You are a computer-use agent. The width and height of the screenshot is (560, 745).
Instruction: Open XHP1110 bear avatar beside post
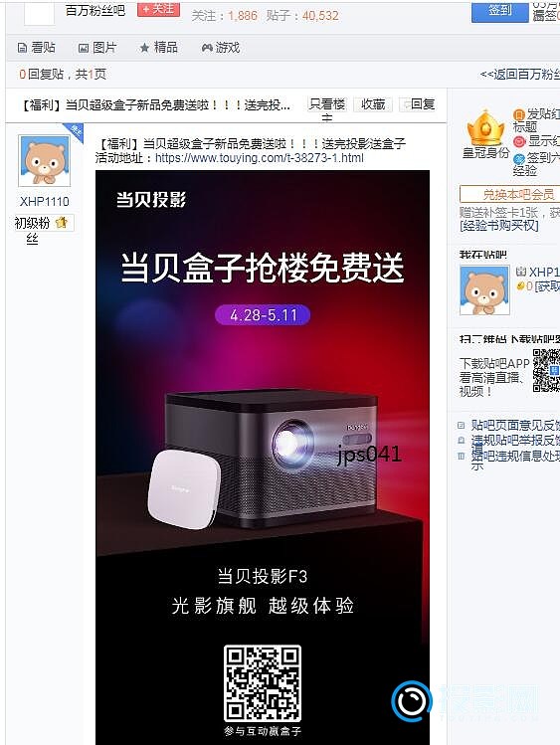click(x=44, y=160)
